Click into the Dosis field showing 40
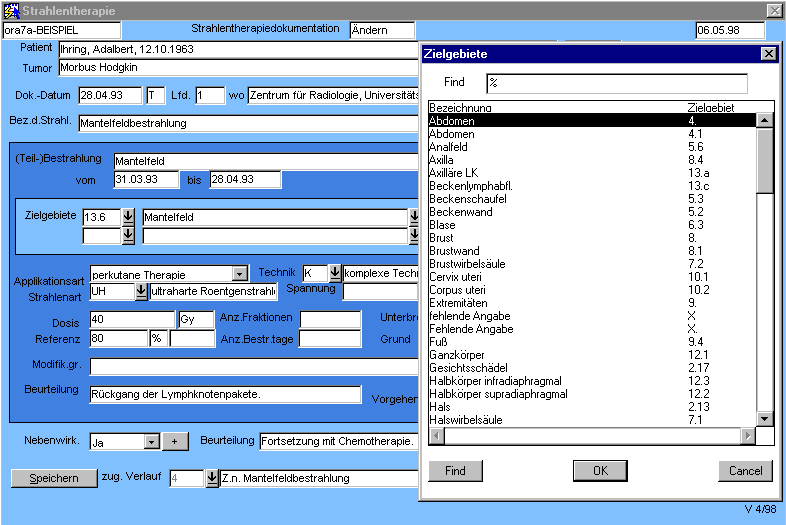 (x=132, y=319)
